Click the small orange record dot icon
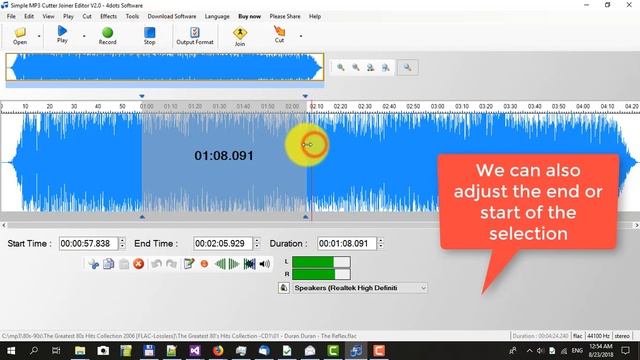Viewport: 640px width, 360px height. 204,264
